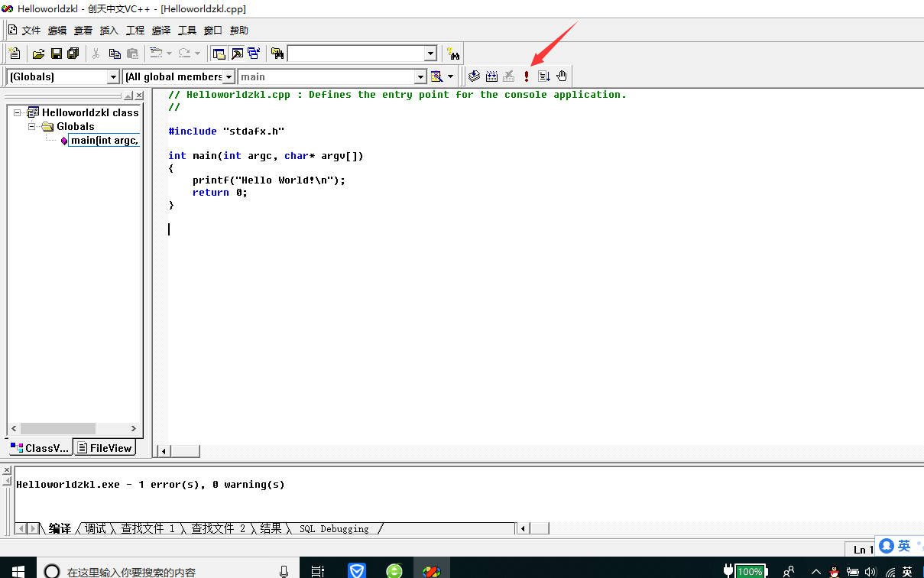Click the greyed Stop Build icon
The height and width of the screenshot is (578, 924).
(509, 76)
